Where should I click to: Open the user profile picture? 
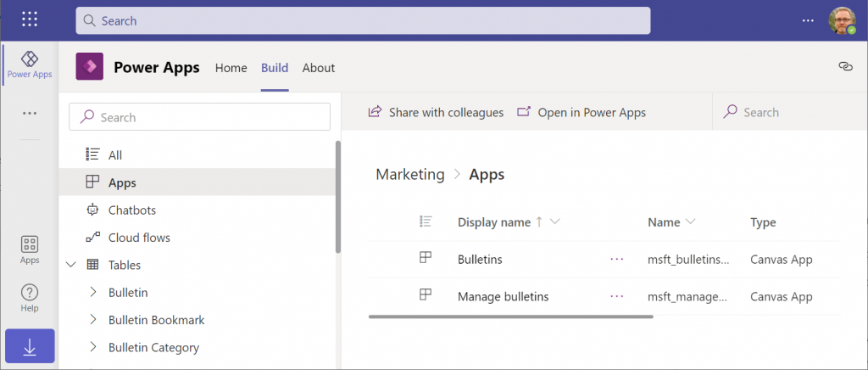click(842, 21)
